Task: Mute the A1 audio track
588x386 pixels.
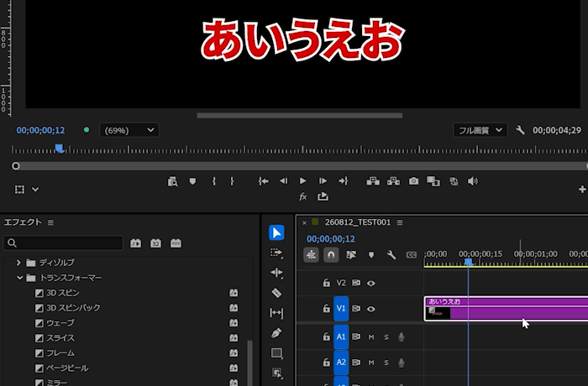Action: click(371, 336)
